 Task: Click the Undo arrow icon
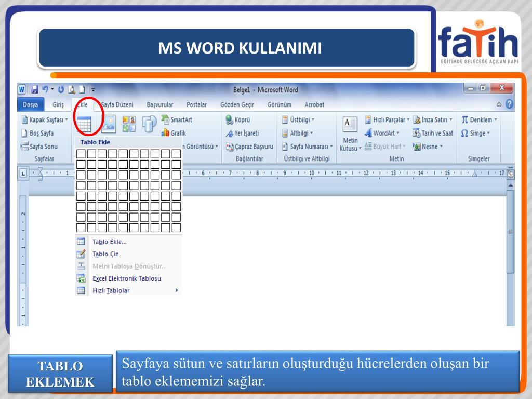coord(45,89)
